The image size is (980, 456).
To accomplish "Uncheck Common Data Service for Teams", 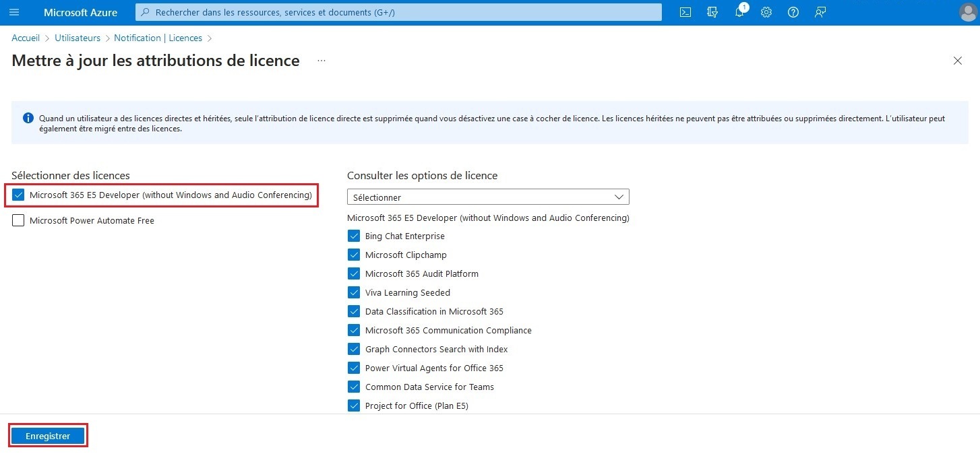I will (354, 387).
